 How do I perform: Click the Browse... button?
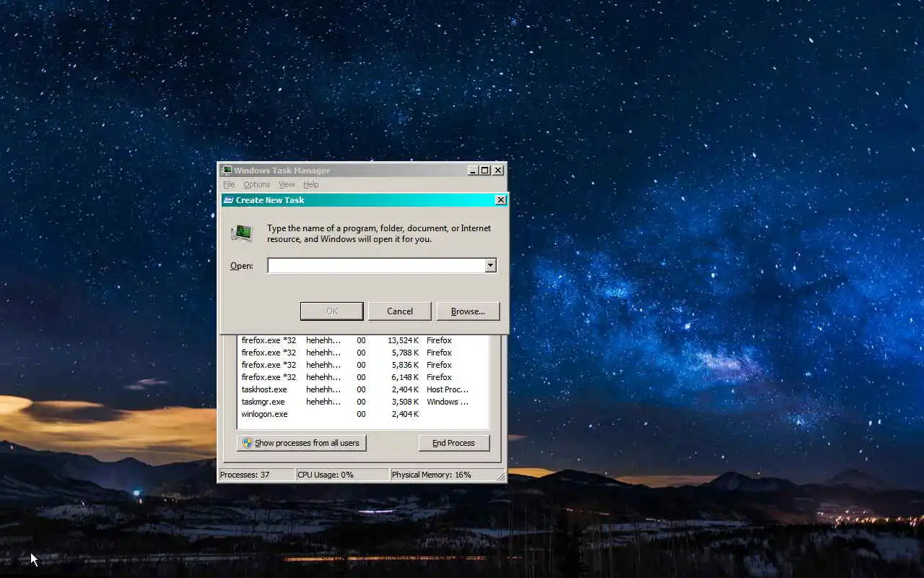(x=468, y=311)
